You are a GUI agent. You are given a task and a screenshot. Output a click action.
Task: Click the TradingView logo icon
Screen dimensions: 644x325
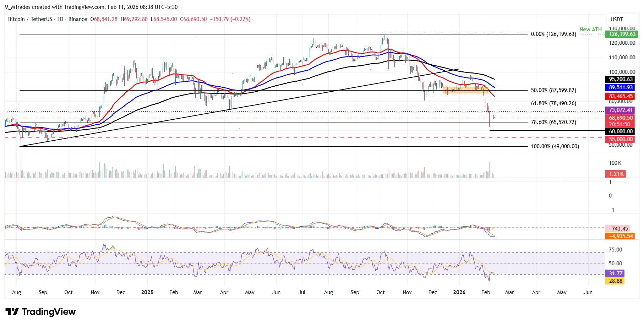coord(12,312)
